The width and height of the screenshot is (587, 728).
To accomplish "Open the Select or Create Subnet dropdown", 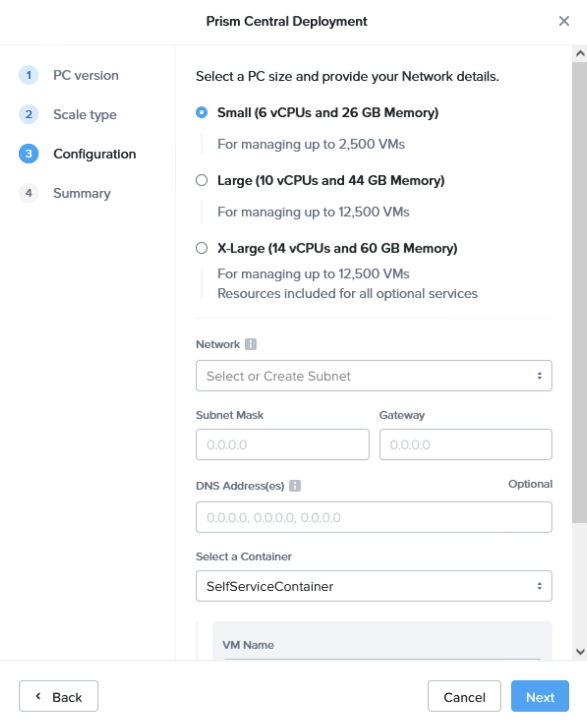I will [x=374, y=375].
